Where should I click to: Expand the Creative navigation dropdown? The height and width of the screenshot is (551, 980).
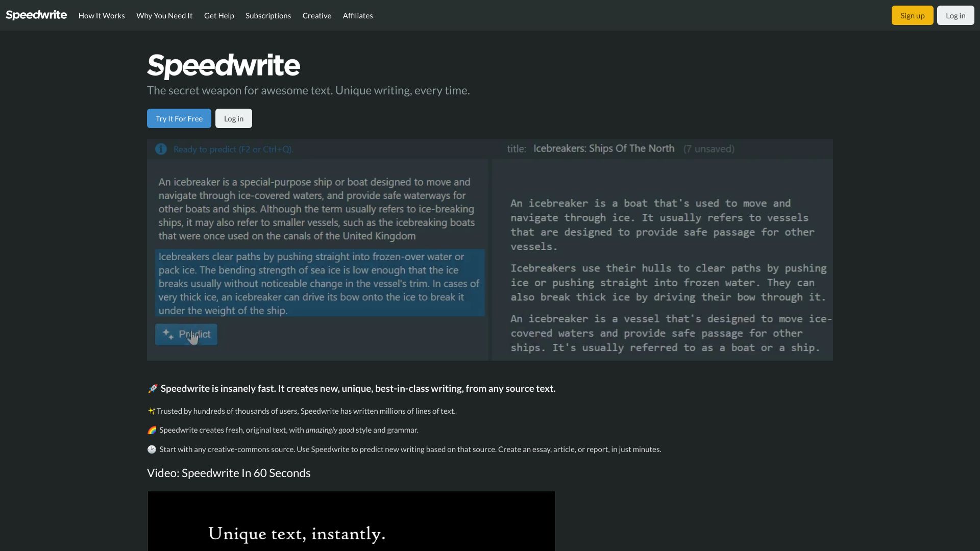click(317, 15)
